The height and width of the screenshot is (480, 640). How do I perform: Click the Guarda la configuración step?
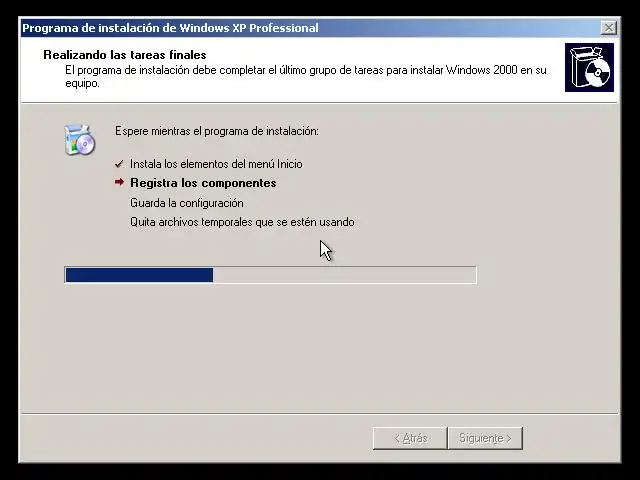[187, 203]
